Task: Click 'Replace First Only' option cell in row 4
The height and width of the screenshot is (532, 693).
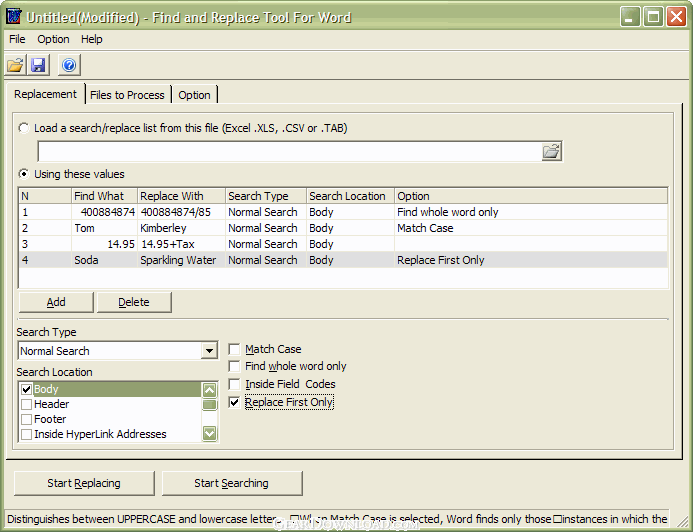Action: tap(531, 260)
